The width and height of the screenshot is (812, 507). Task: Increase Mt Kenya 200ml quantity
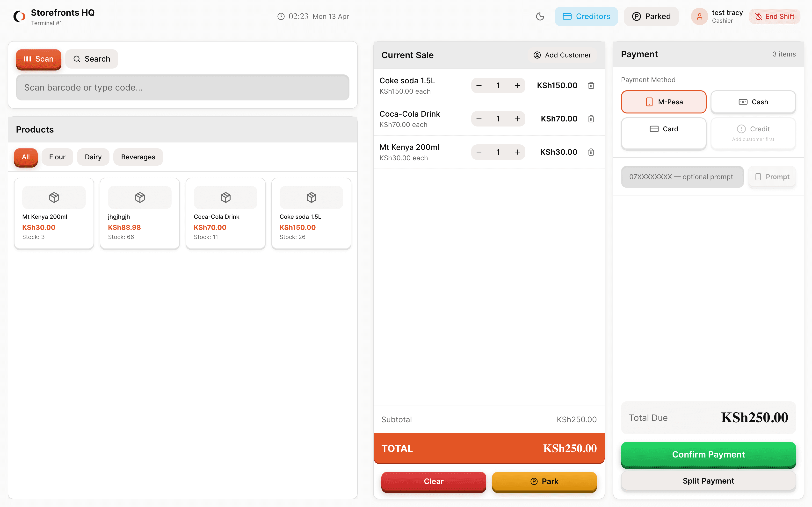click(x=517, y=152)
